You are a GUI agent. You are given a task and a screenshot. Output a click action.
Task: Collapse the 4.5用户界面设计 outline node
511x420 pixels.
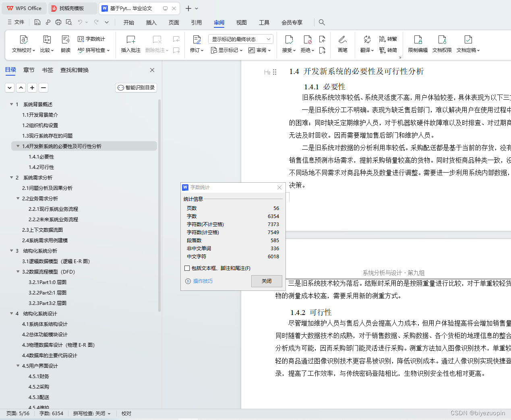[x=18, y=366]
